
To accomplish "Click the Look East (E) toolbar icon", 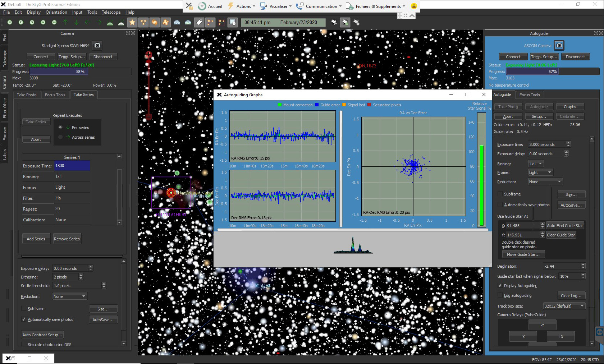I will point(21,22).
